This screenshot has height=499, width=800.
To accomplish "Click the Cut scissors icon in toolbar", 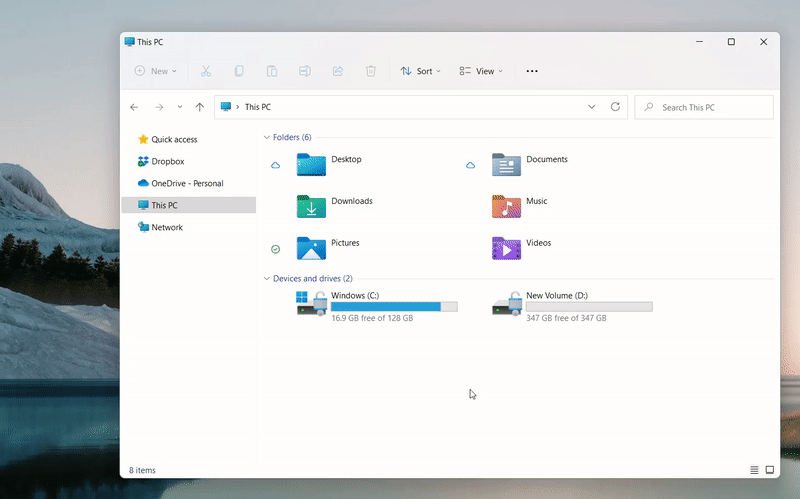I will (206, 71).
